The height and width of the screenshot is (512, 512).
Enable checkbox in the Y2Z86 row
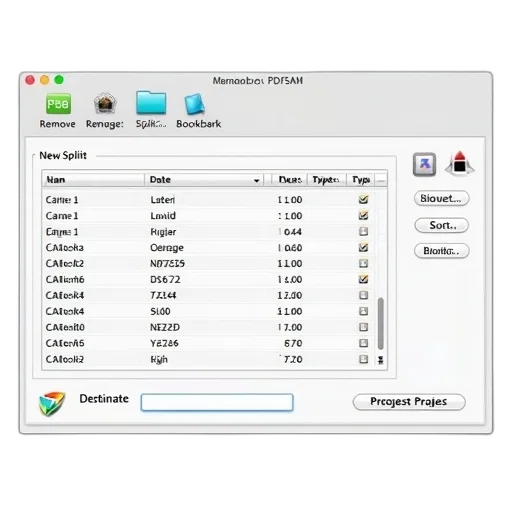(363, 343)
